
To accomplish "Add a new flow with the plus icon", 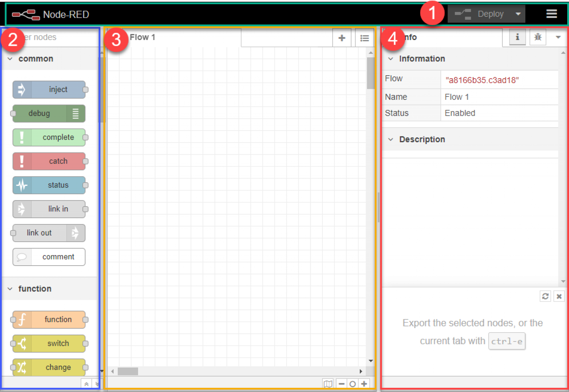I will point(341,38).
